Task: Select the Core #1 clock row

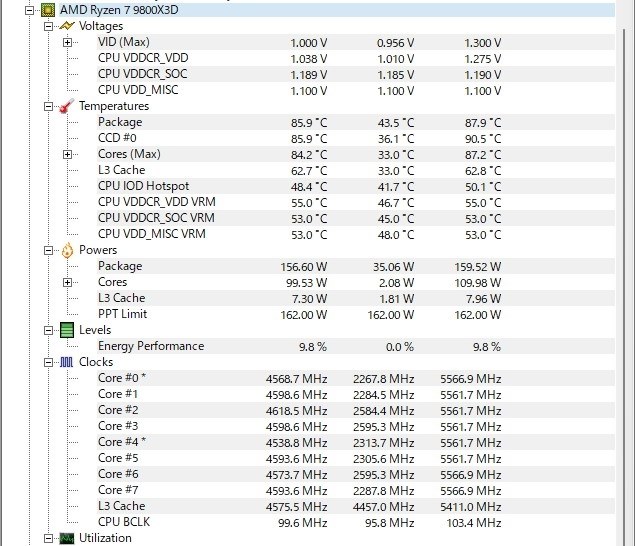Action: pos(356,394)
